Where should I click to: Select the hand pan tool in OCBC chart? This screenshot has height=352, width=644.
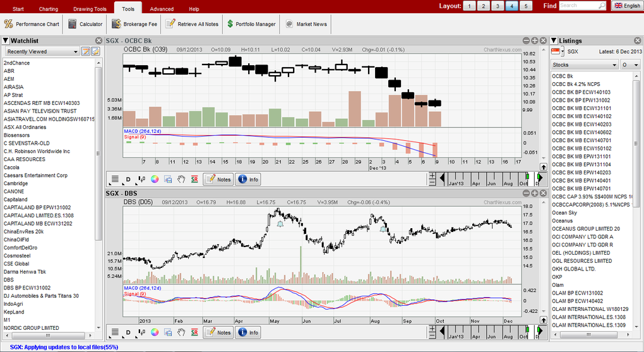pyautogui.click(x=181, y=179)
